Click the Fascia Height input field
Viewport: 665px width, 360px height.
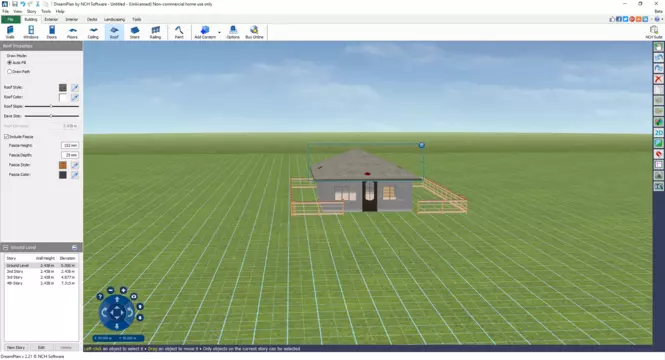pos(70,145)
